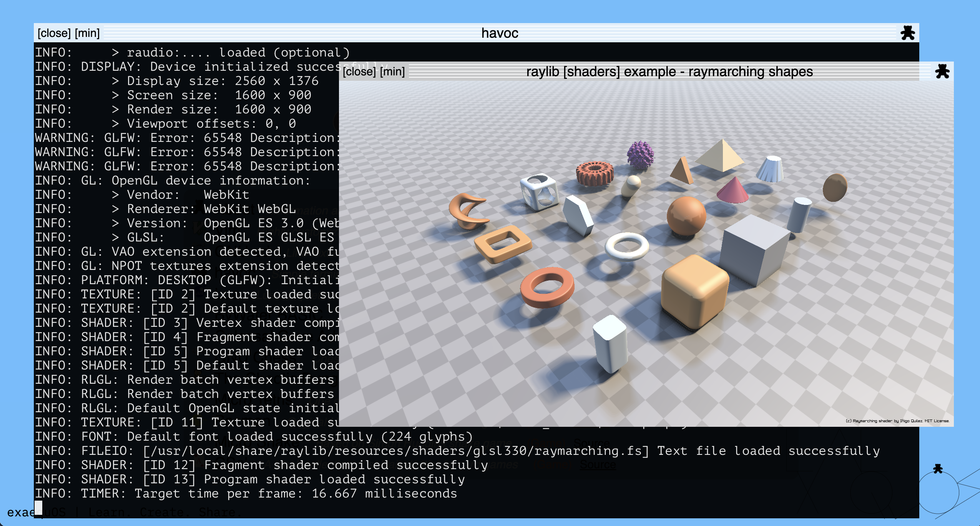Click '[ID 12] Fragment shader compiled successfully' line
The width and height of the screenshot is (980, 526).
[262, 465]
